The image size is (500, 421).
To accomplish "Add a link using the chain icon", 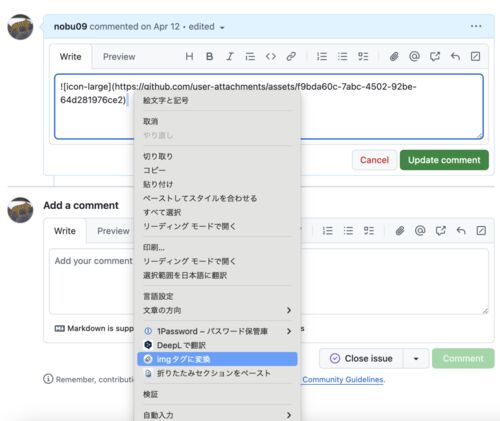I will 291,56.
